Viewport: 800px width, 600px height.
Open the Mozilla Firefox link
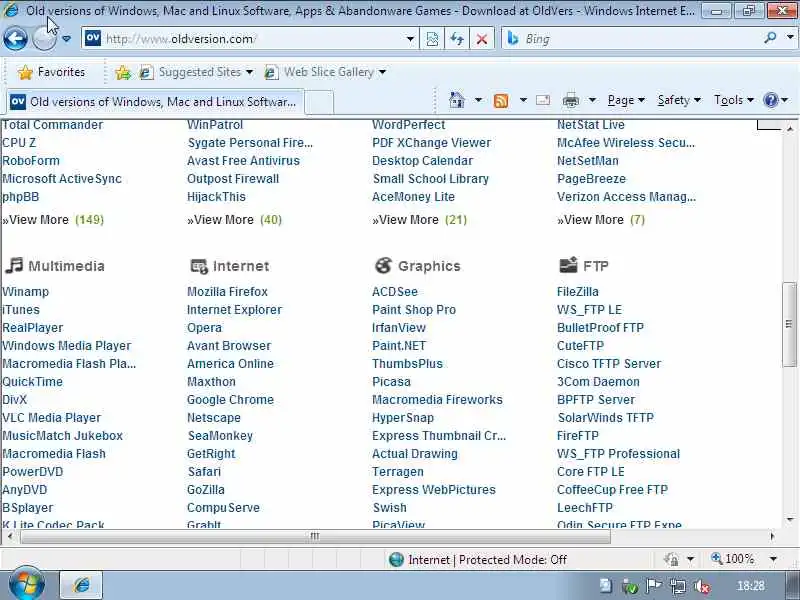(x=227, y=292)
